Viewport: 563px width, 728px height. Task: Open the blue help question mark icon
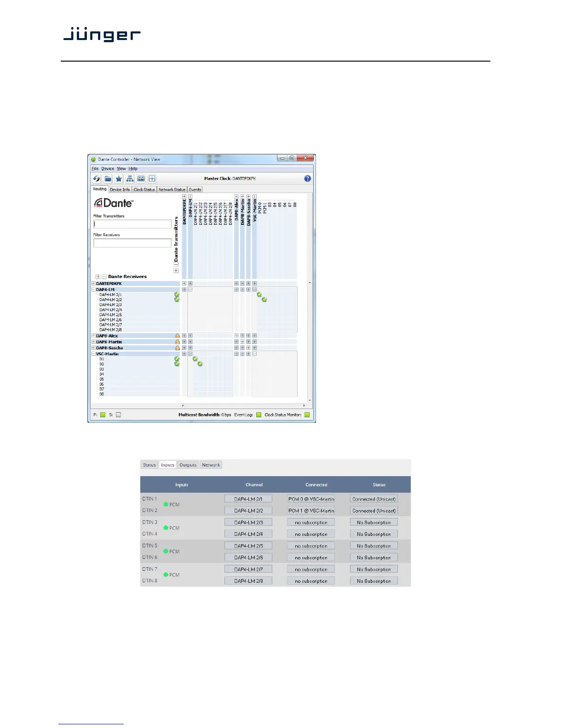(x=308, y=178)
